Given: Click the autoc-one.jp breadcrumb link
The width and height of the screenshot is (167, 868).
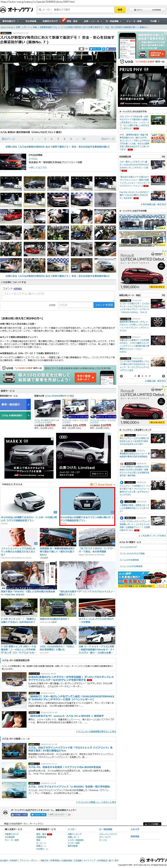Looking at the screenshot, I should coord(7,27).
